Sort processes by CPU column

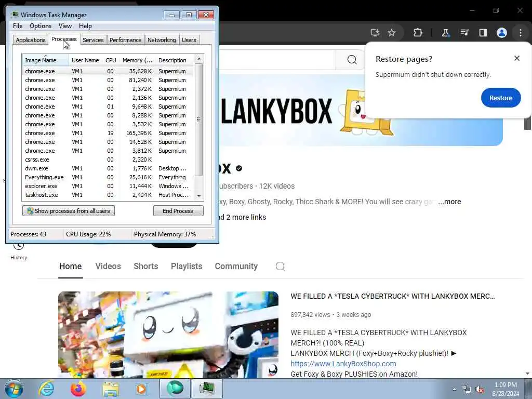(111, 60)
